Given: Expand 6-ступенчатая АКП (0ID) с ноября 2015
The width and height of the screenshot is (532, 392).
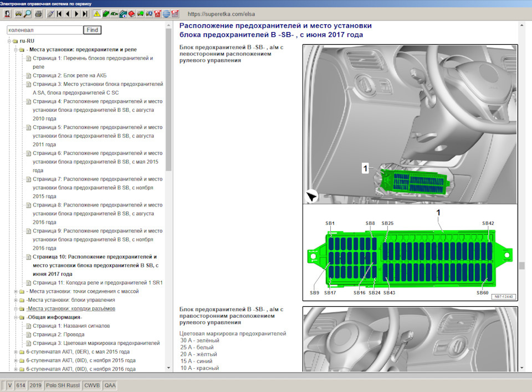Looking at the screenshot, I should [16, 360].
